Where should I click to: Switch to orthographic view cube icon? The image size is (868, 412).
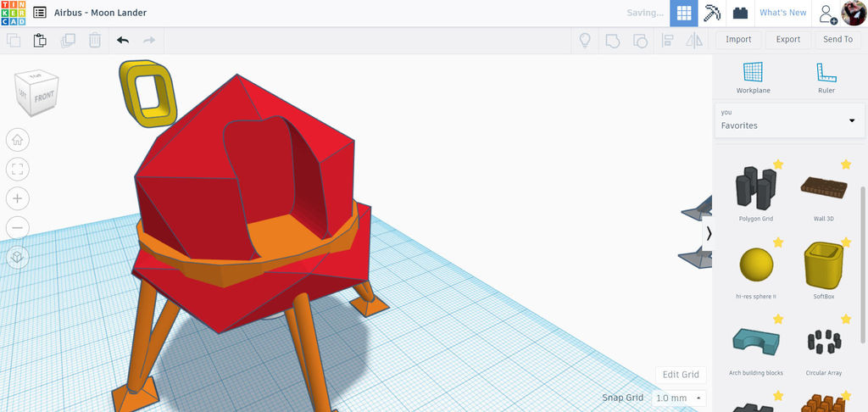pos(17,258)
